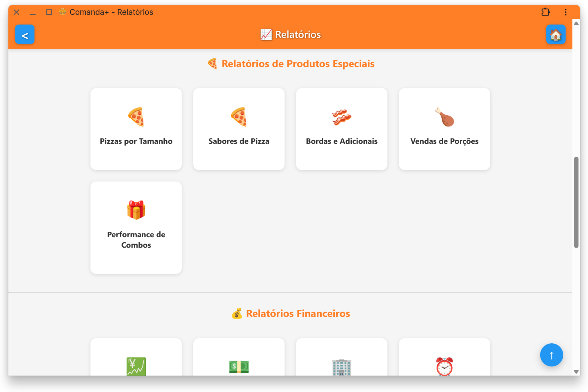Open the Vendas de Porções report
This screenshot has width=588, height=392.
pyautogui.click(x=444, y=129)
